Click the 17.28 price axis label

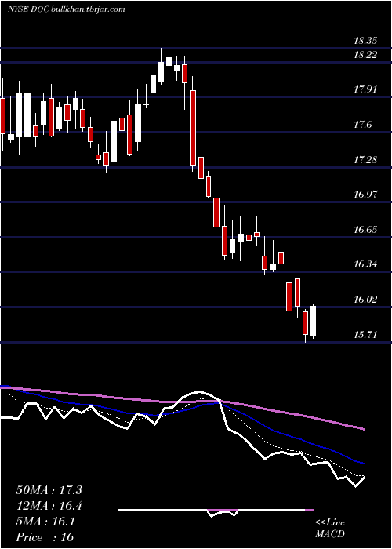pos(365,160)
